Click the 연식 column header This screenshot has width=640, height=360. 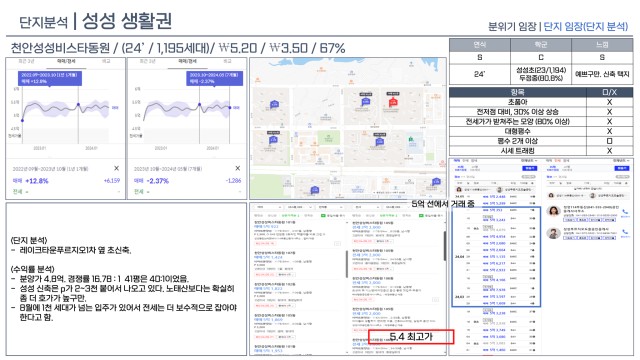[x=480, y=45]
